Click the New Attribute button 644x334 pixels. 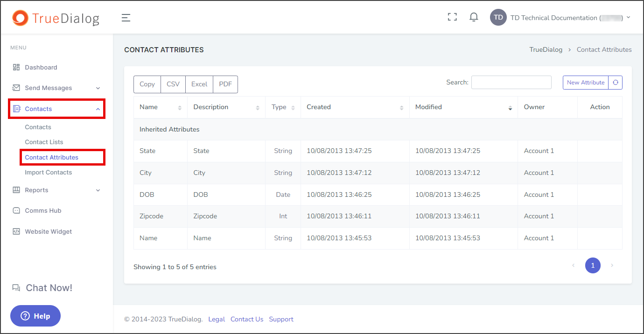(x=586, y=83)
